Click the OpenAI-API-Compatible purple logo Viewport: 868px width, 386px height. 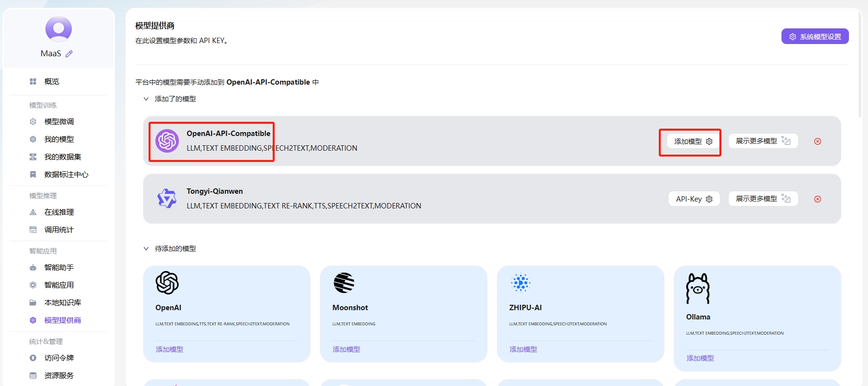[x=167, y=141]
